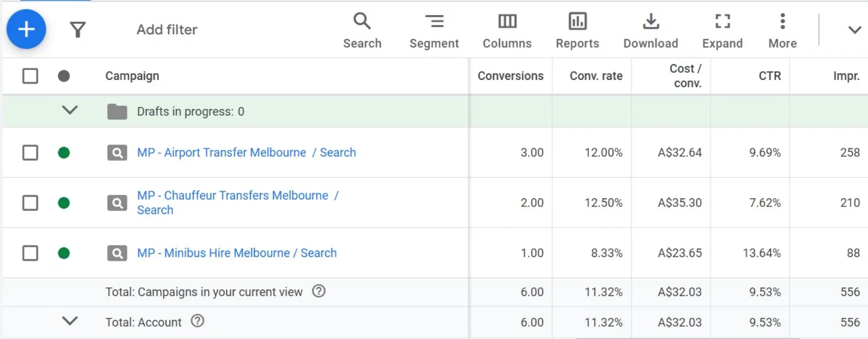Viewport: 868px width, 339px height.
Task: Open MP - Chauffeur Transfers Melbourne / Search campaign
Action: click(238, 203)
